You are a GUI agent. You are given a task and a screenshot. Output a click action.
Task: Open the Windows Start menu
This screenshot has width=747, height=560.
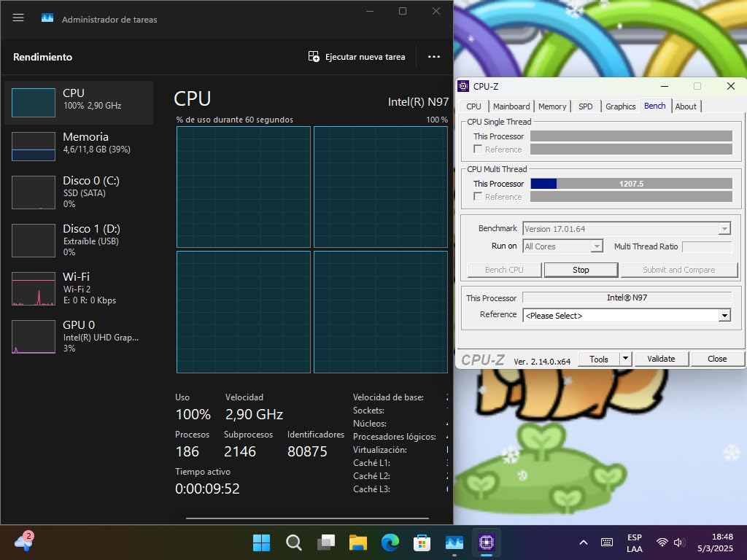261,542
